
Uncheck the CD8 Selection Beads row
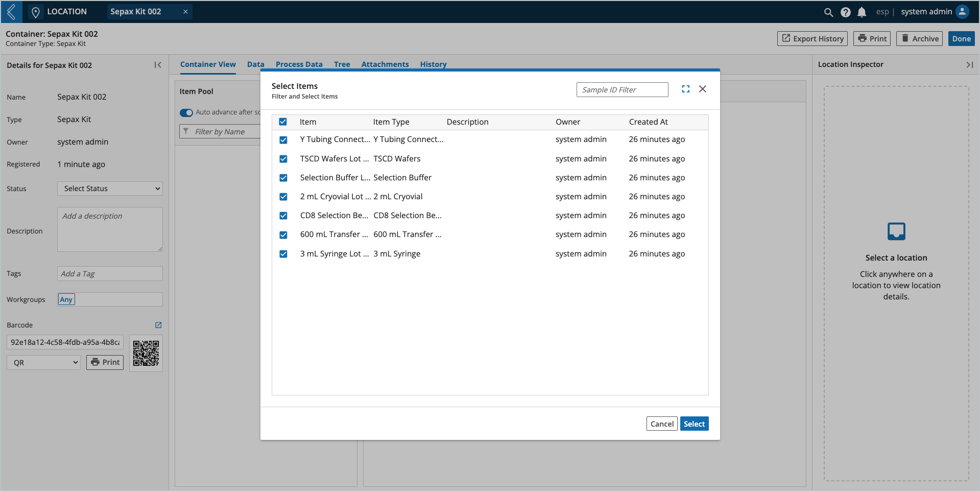coord(283,216)
